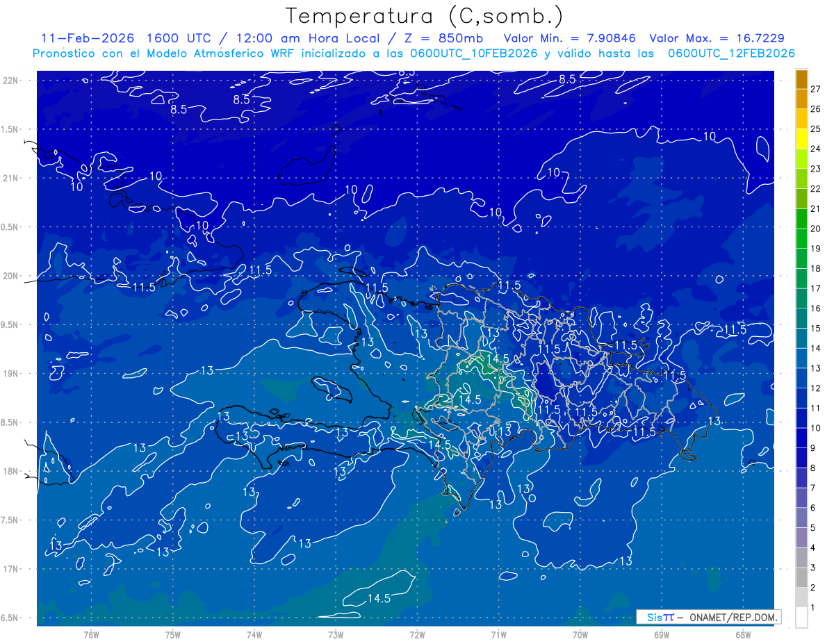Click the 'SisTT - ONAMET/REP.DOM.' credit box
834x644 pixels.
pos(709,617)
